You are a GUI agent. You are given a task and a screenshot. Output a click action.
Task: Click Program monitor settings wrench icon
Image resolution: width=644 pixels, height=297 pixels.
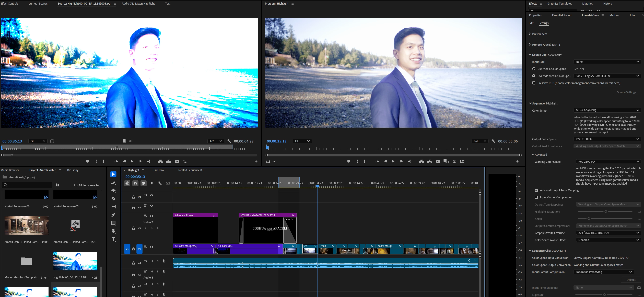point(493,141)
